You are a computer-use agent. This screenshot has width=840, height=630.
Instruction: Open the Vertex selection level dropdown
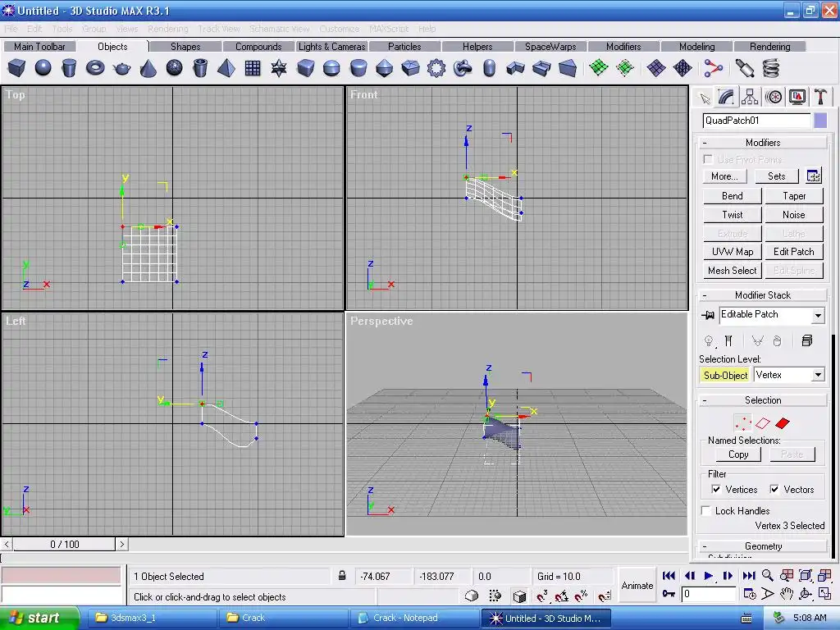click(818, 375)
